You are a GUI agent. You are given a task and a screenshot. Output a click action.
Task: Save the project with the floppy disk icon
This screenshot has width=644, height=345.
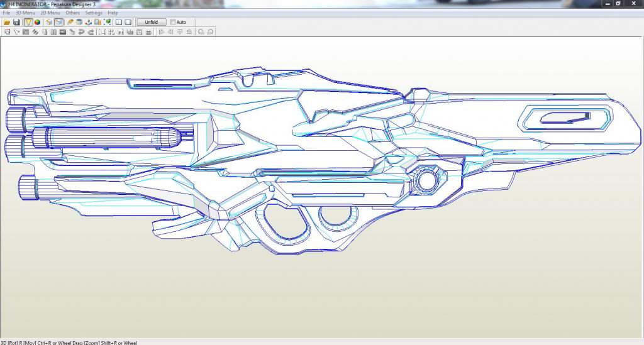[x=16, y=22]
